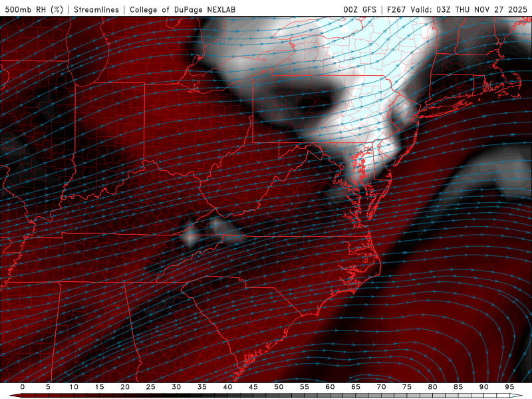Click the '85' color scale label

click(458, 387)
